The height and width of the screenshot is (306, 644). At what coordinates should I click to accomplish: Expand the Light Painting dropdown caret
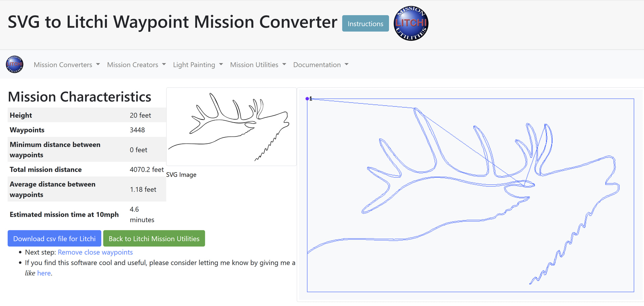tap(221, 64)
